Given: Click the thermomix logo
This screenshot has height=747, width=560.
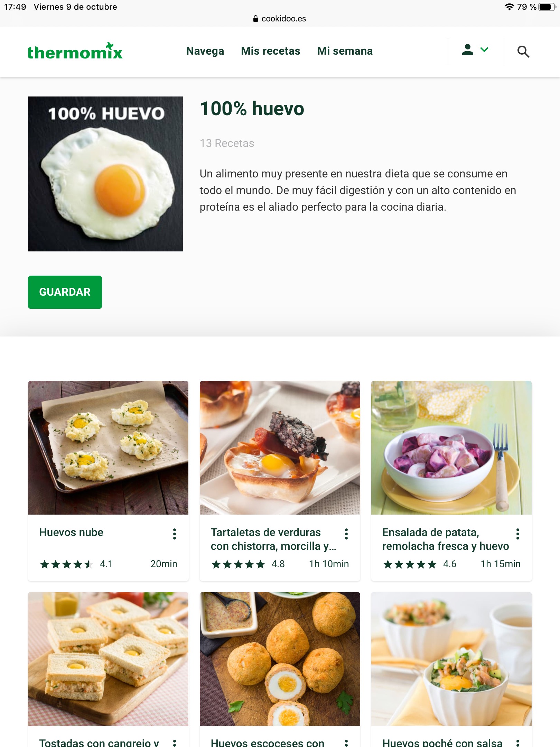Looking at the screenshot, I should pos(75,51).
